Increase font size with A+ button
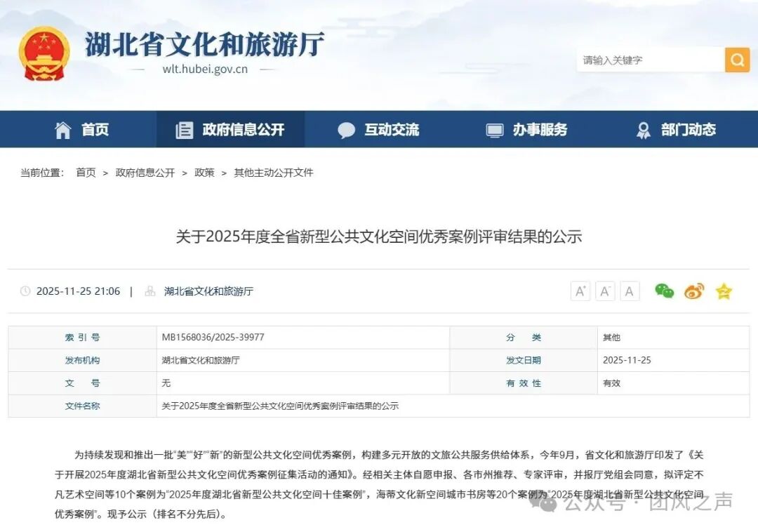 [580, 291]
